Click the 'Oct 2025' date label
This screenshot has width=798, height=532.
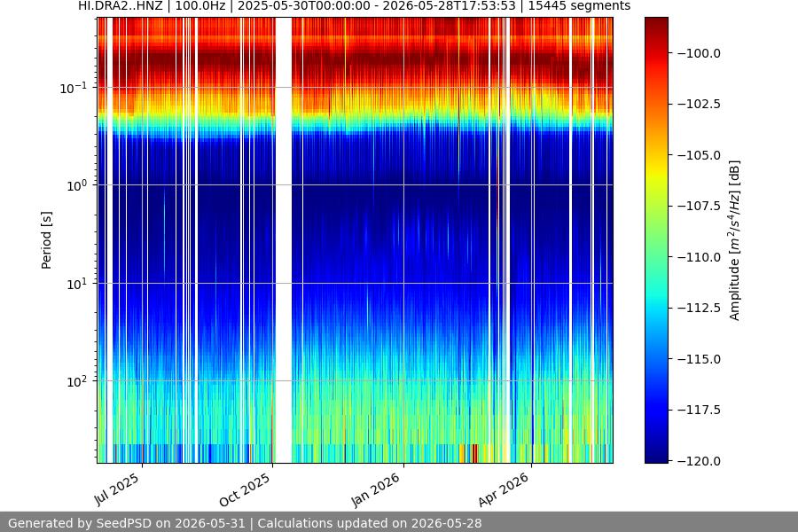[245, 489]
